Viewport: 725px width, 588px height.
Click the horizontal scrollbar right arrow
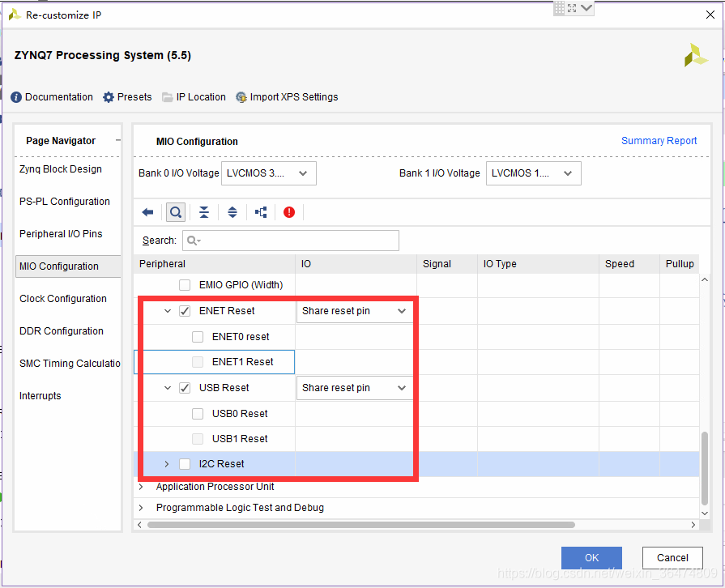693,525
